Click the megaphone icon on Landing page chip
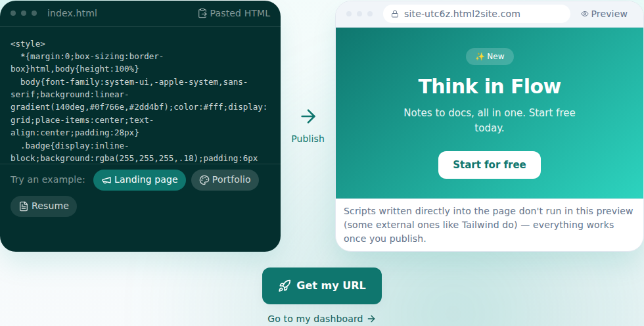The image size is (644, 326). pos(106,180)
